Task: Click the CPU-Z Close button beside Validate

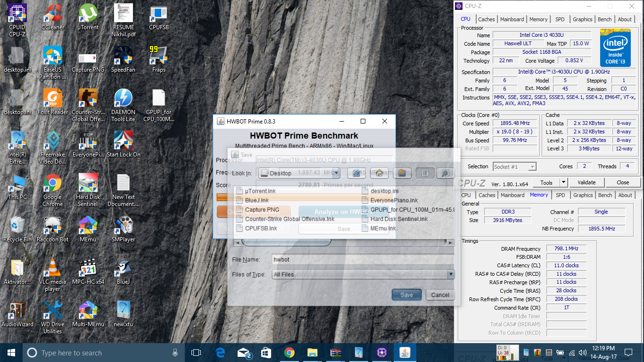Action: click(x=623, y=182)
